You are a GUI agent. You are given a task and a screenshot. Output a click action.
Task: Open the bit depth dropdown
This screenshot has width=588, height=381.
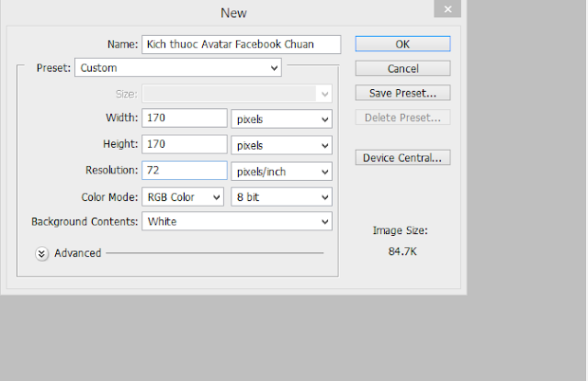282,197
